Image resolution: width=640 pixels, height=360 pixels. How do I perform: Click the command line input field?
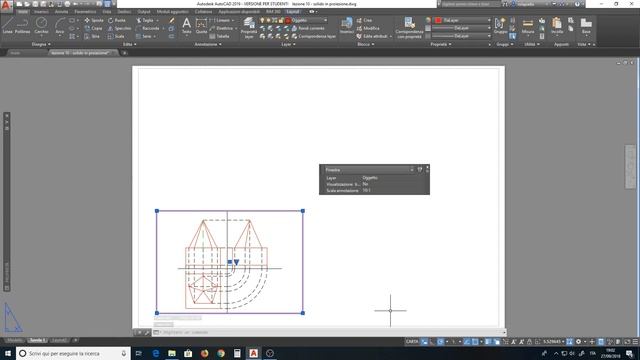(329, 332)
